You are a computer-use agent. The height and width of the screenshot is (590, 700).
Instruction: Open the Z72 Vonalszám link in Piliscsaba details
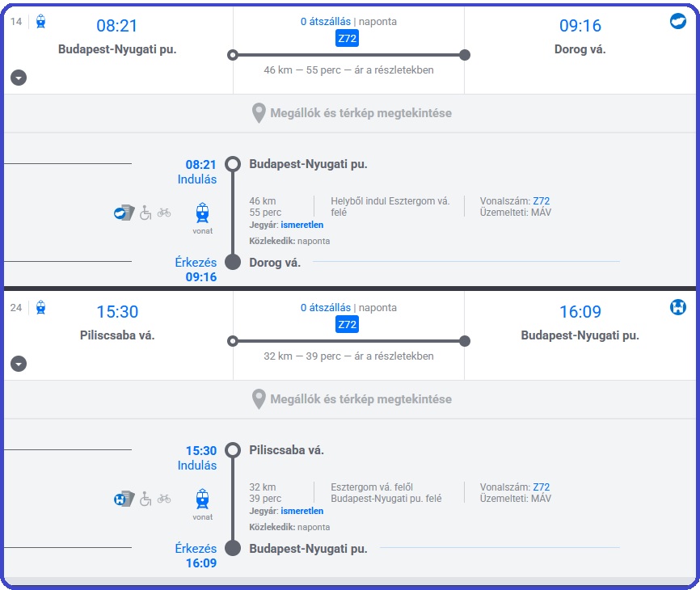(541, 487)
